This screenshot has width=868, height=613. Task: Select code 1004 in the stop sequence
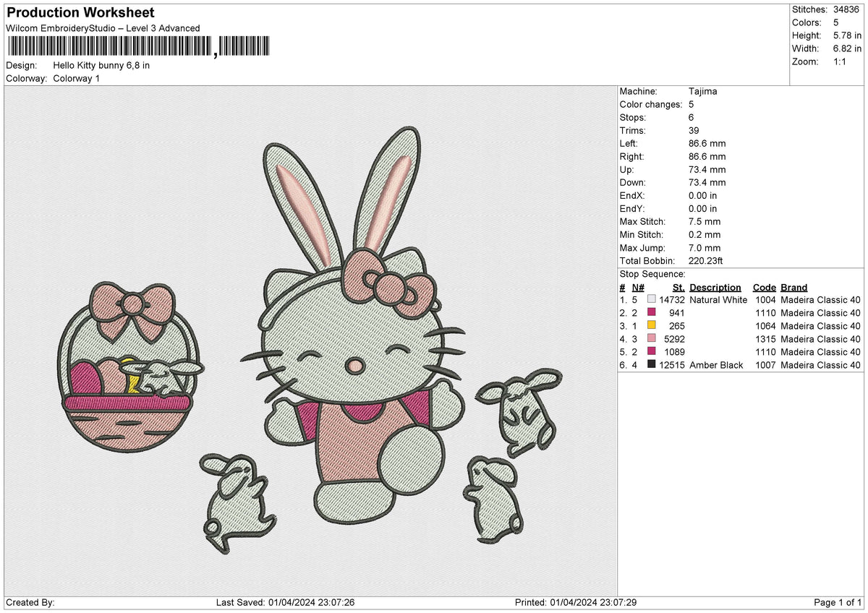coord(764,299)
